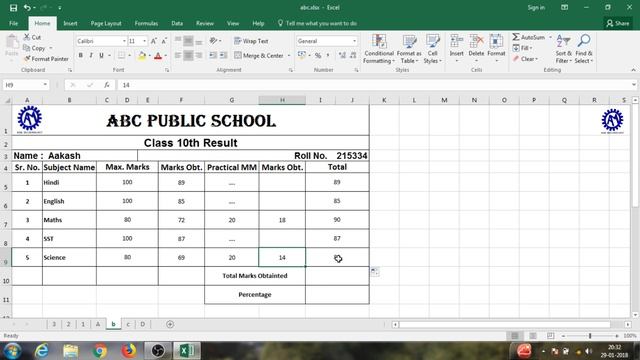
Task: Switch to Page Layout view icon
Action: [533, 336]
